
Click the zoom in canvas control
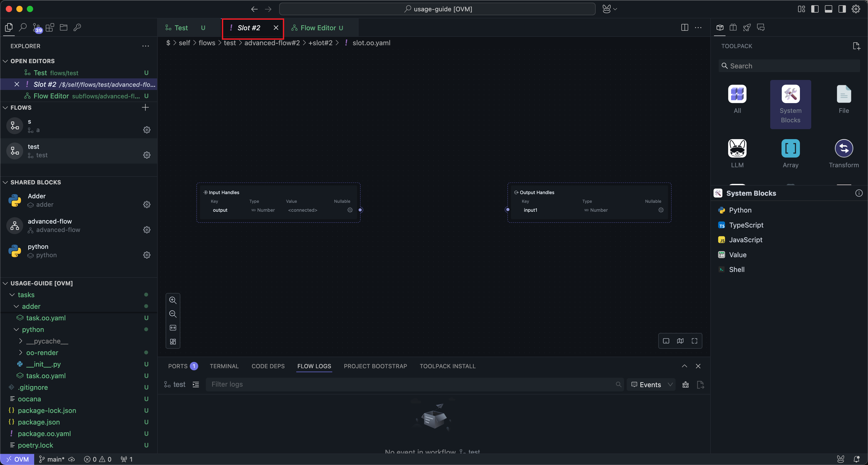coord(173,300)
